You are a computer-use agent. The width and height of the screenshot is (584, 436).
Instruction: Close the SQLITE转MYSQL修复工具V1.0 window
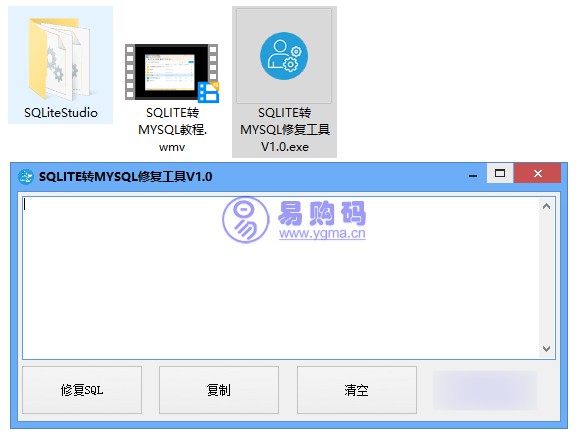click(x=537, y=173)
